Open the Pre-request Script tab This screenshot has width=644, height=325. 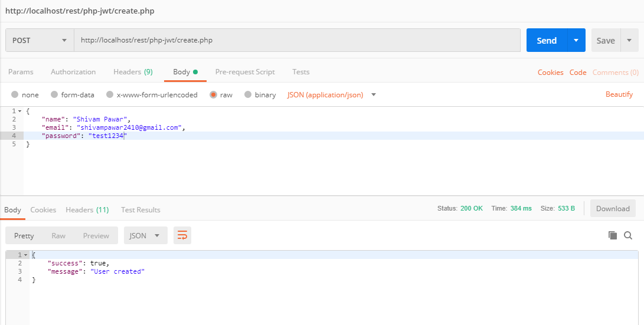(x=245, y=72)
